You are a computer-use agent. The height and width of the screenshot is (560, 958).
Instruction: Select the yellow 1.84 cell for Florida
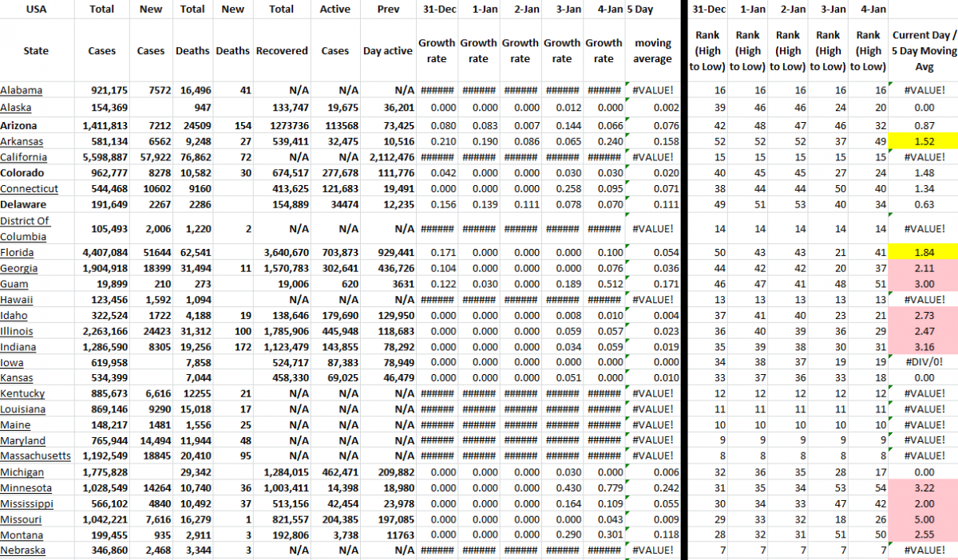(922, 253)
